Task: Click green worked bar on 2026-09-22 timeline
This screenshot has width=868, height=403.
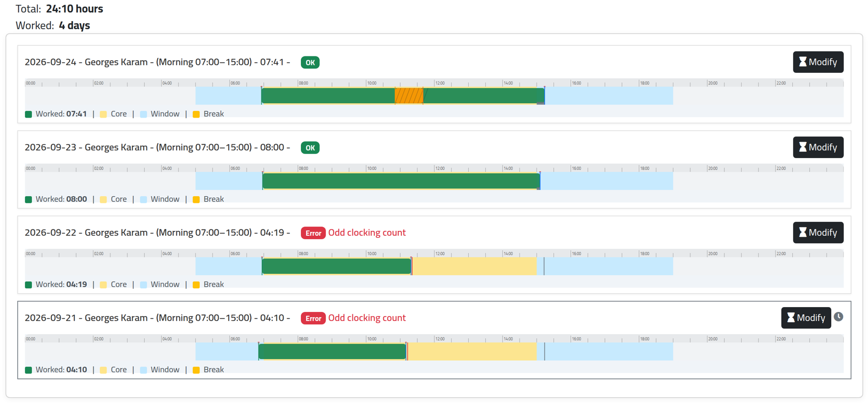Action: point(337,267)
